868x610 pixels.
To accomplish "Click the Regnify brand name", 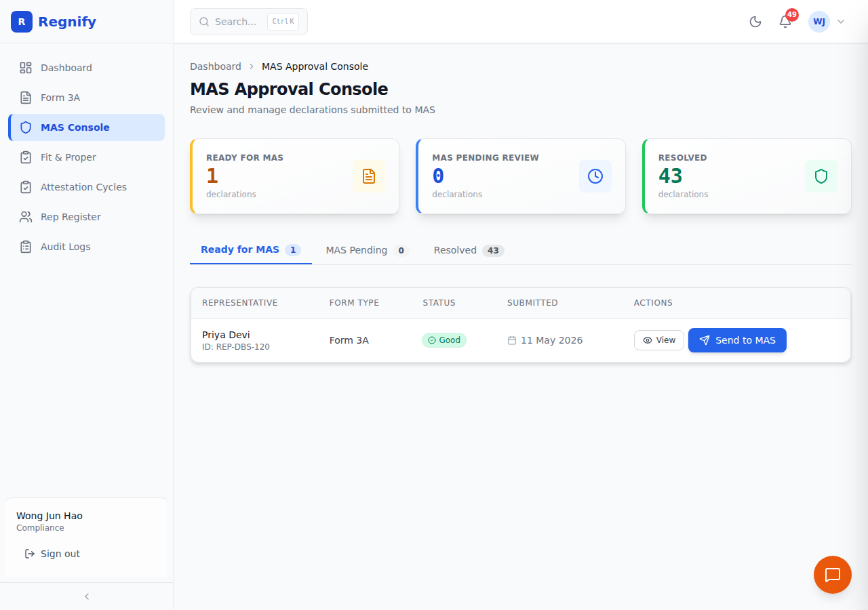I will click(67, 22).
